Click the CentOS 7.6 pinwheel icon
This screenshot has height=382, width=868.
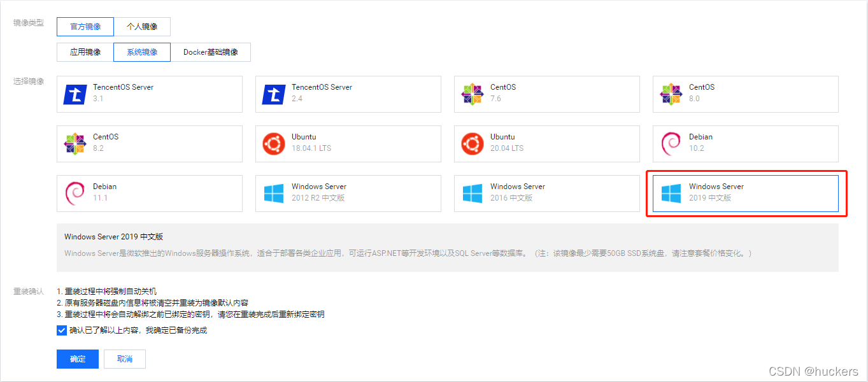pos(473,94)
